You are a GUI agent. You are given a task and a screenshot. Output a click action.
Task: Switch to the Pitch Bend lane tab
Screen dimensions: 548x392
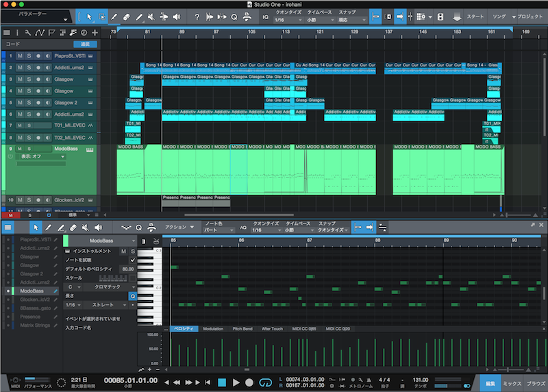point(242,329)
